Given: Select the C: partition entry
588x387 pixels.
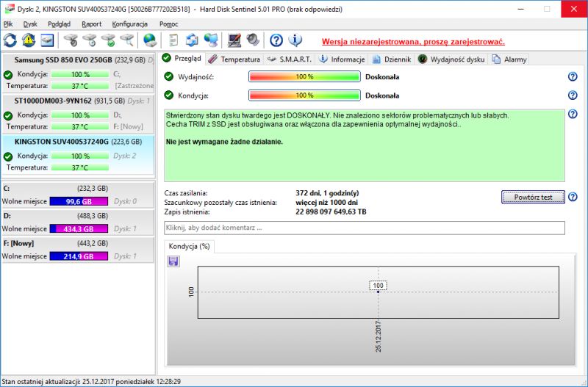Looking at the screenshot, I should tap(78, 195).
